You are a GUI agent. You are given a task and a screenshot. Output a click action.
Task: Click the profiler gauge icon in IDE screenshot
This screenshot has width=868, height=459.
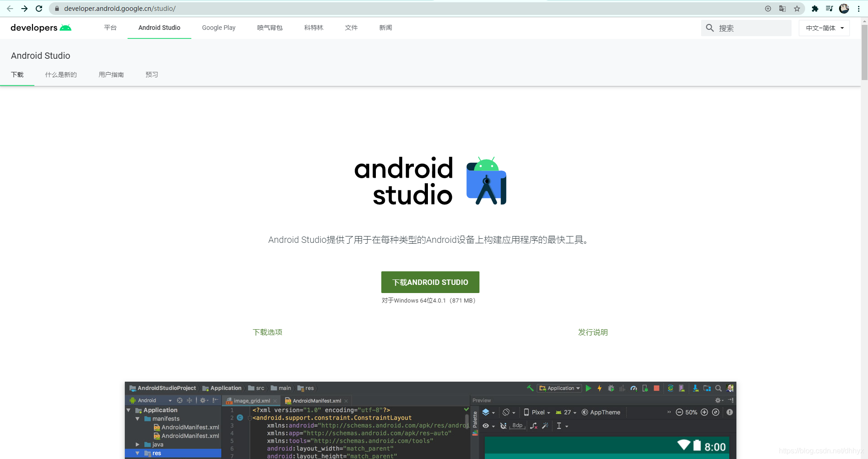tap(634, 388)
